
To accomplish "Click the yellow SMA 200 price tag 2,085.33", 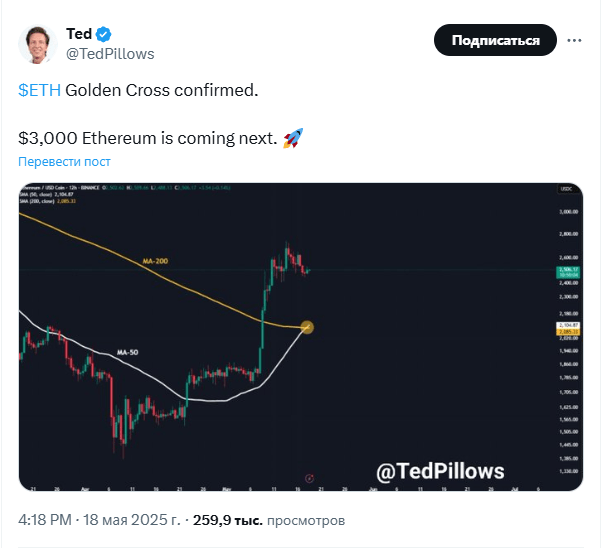I will point(568,332).
